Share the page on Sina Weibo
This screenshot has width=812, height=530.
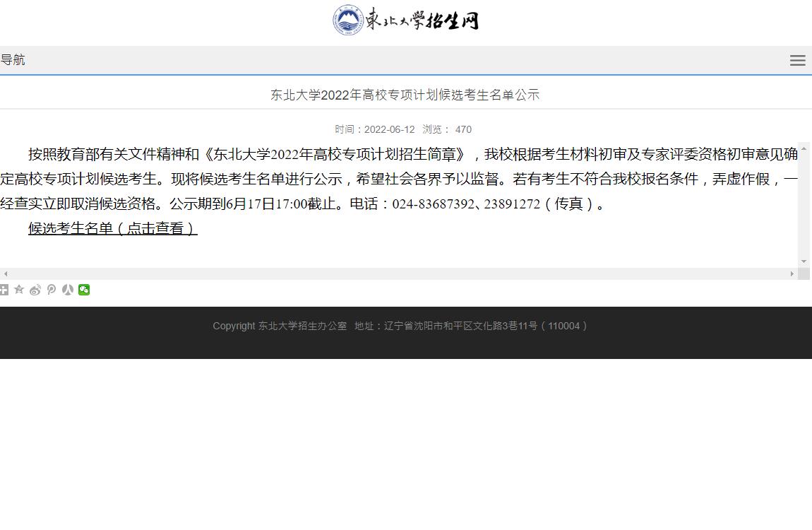pos(35,290)
